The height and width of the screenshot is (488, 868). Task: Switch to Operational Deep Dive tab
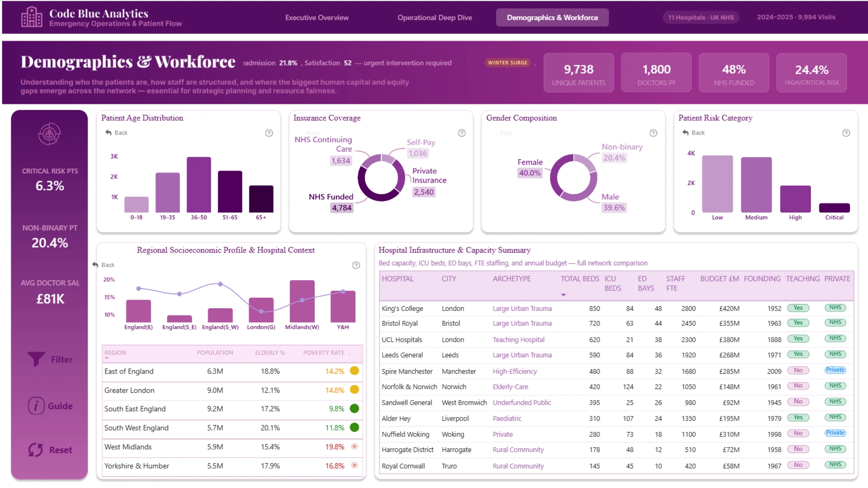435,18
